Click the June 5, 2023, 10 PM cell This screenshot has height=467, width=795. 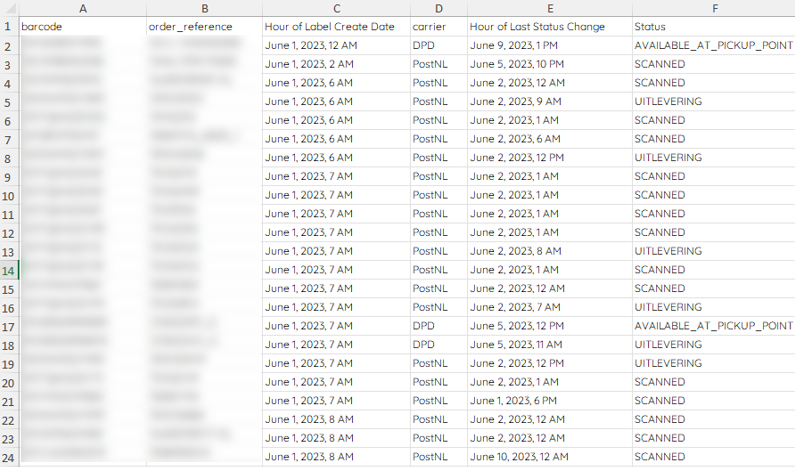pos(550,64)
